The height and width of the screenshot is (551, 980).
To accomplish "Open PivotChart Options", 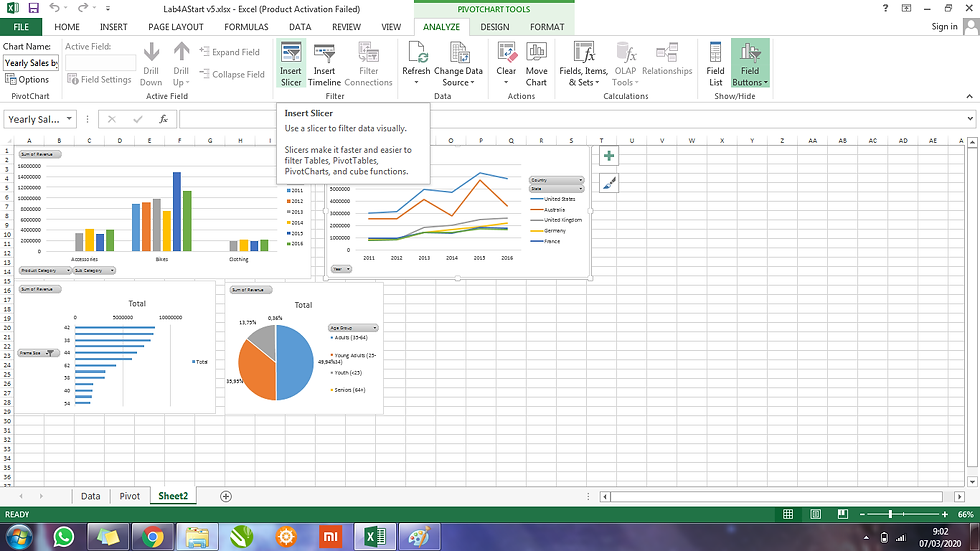I will (27, 79).
